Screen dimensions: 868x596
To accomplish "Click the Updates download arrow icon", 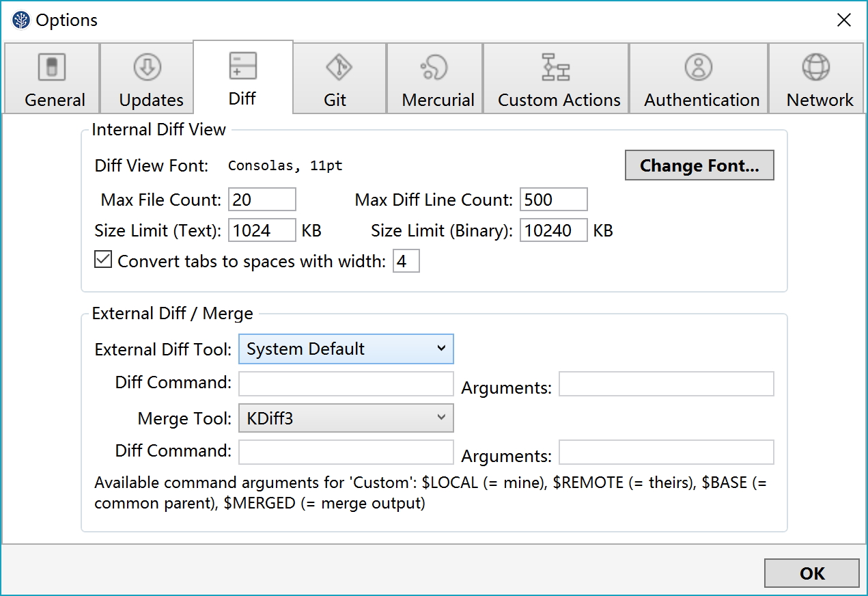I will [x=148, y=67].
